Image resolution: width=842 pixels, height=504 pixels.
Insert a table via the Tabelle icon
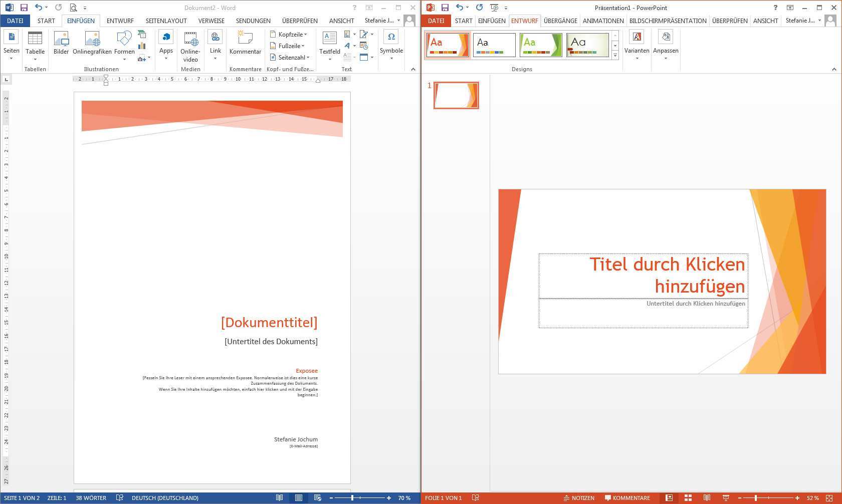(35, 39)
